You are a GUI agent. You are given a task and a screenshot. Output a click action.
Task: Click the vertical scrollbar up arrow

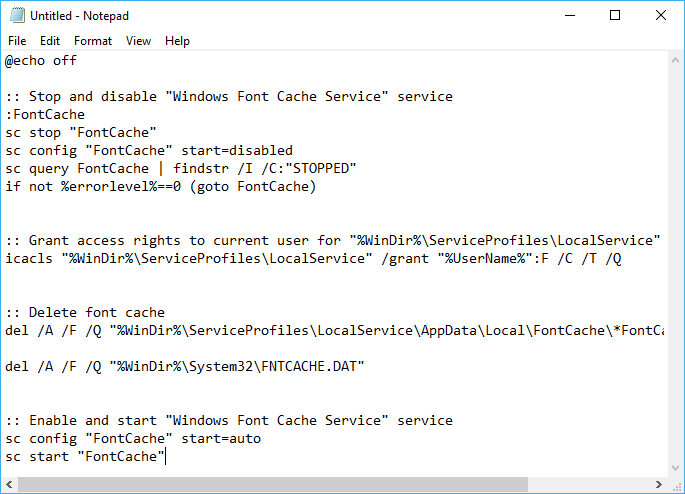pyautogui.click(x=675, y=61)
